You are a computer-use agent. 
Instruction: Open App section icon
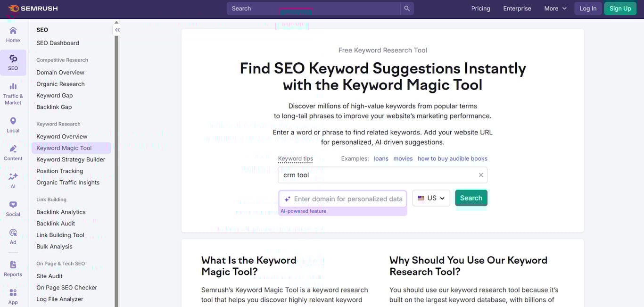pos(13,297)
